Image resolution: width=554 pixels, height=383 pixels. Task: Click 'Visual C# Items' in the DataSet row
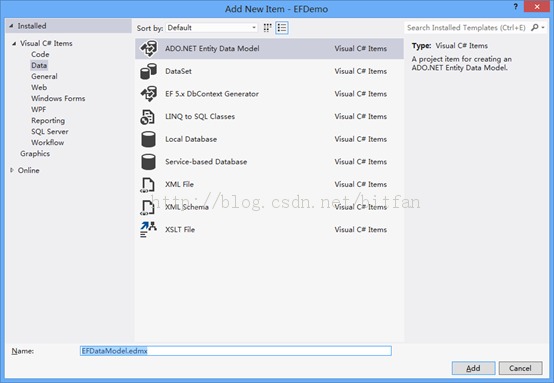pyautogui.click(x=360, y=71)
